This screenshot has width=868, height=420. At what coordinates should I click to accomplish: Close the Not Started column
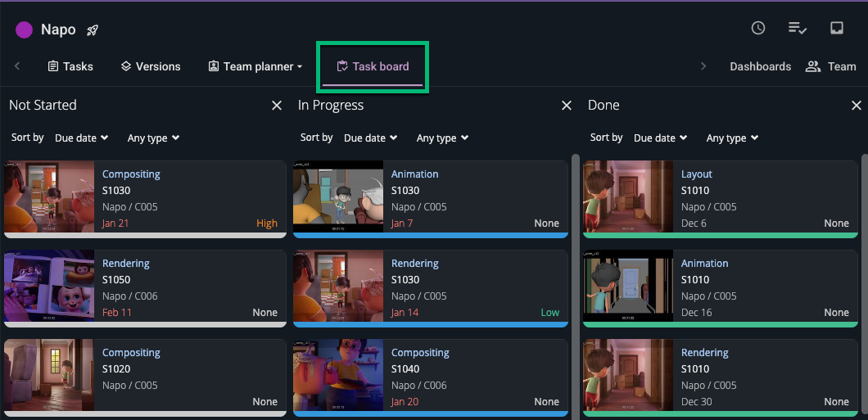coord(277,105)
